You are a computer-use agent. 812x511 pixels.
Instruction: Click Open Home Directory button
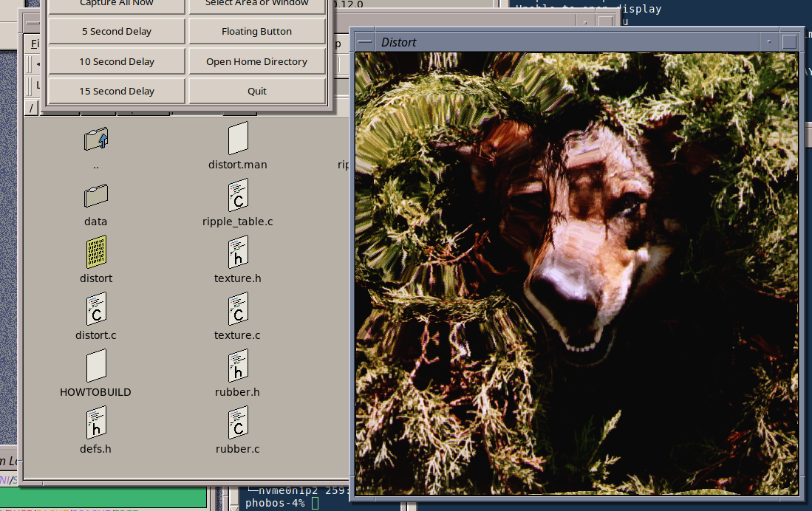pos(257,61)
